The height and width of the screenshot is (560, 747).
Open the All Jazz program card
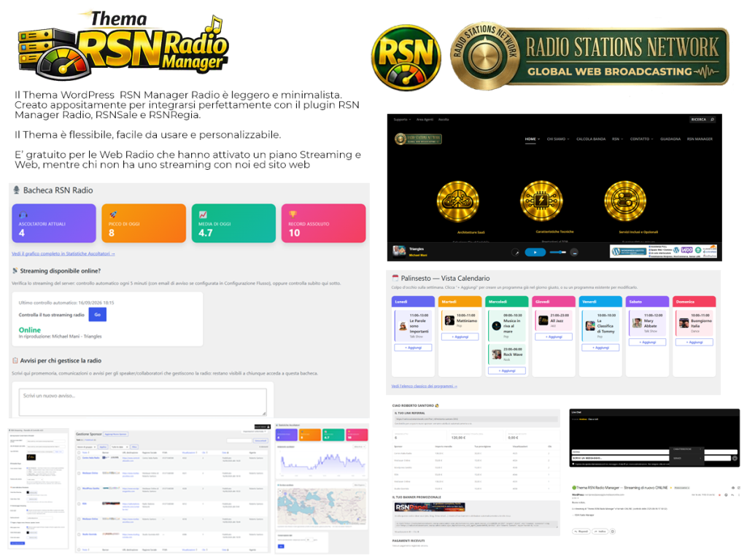coord(554,321)
